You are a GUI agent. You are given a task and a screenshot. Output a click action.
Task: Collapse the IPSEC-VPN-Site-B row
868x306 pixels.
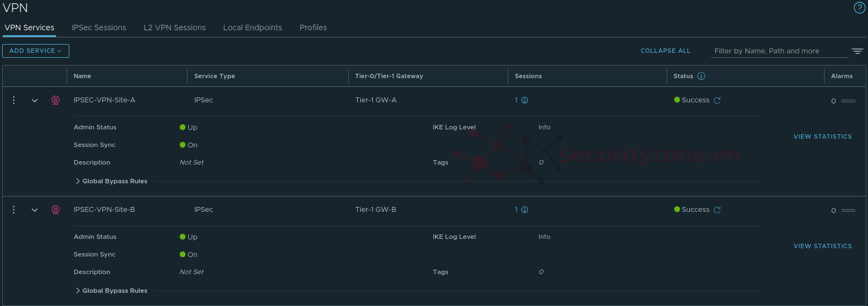pyautogui.click(x=35, y=210)
